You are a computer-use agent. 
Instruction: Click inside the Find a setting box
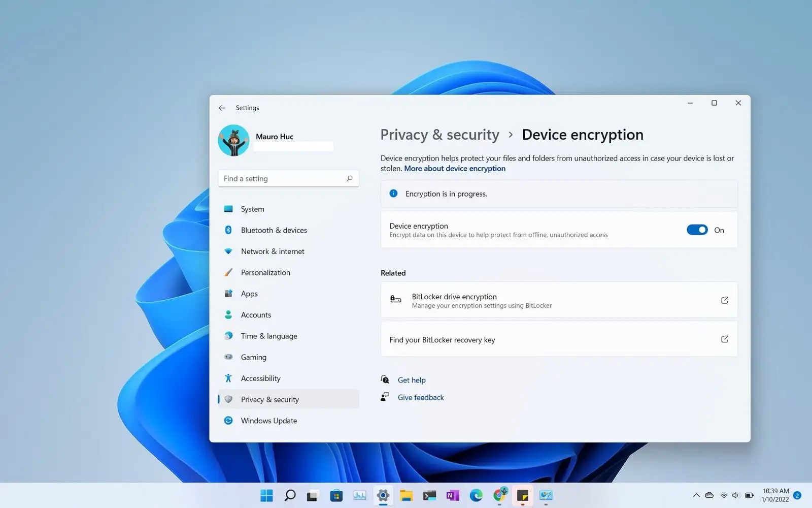284,178
